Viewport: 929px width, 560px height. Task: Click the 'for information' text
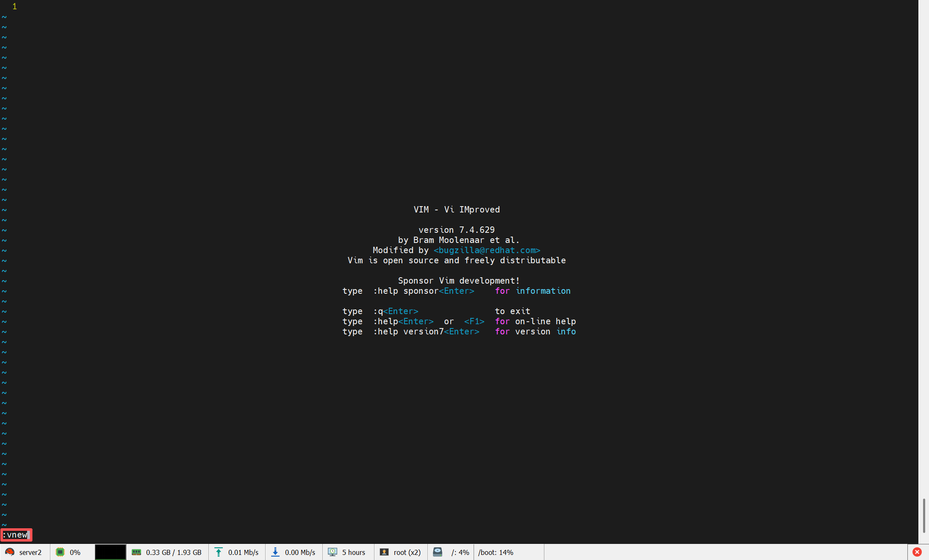click(533, 291)
